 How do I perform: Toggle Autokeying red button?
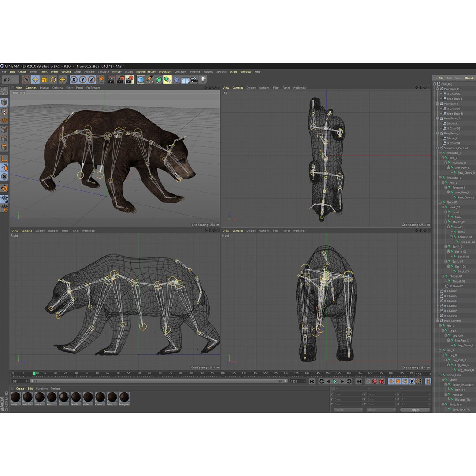pos(375,381)
